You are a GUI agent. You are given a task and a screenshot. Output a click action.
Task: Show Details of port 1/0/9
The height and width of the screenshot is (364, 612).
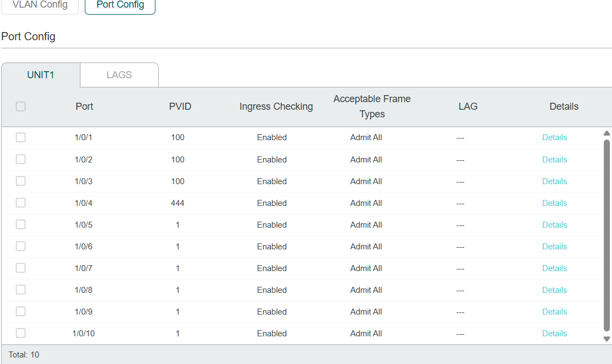tap(554, 312)
